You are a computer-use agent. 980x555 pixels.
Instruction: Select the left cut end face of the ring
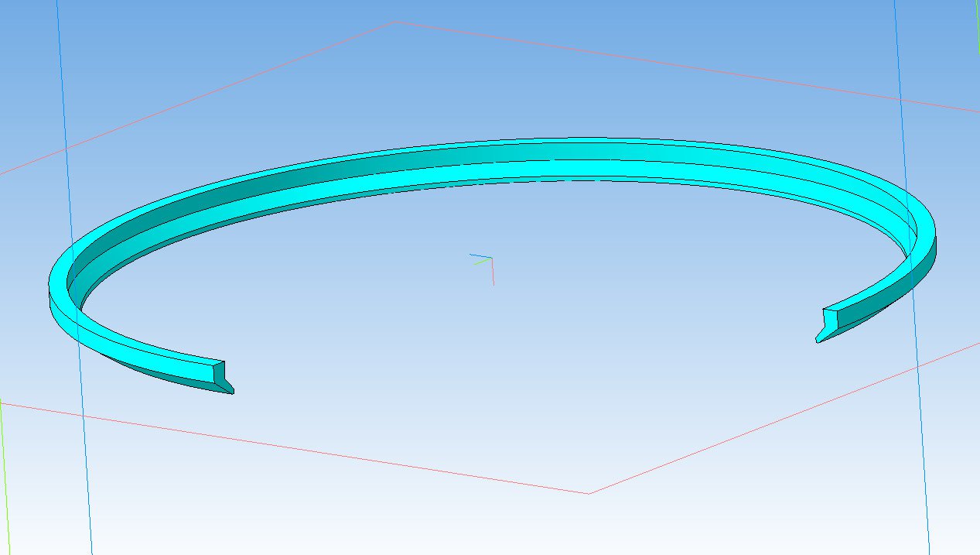coord(219,375)
